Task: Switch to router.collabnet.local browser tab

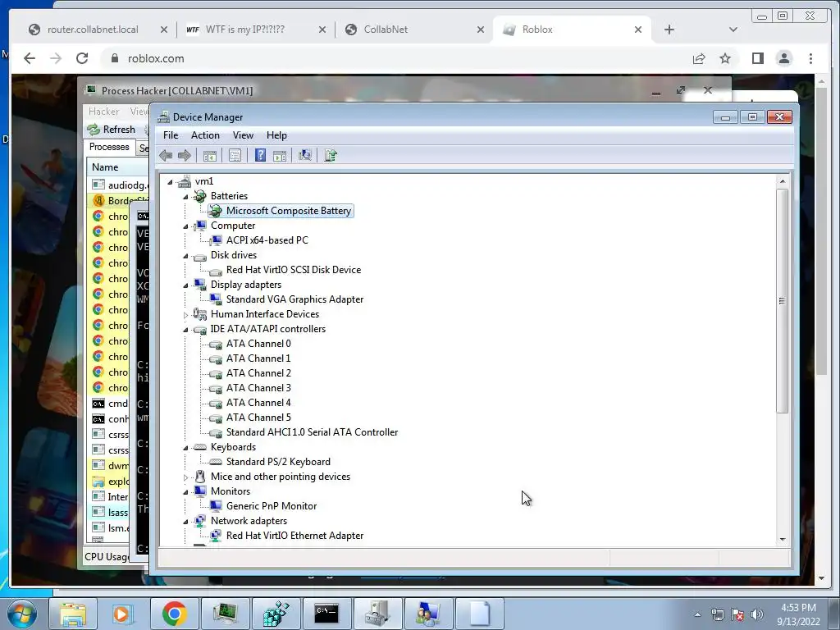Action: pyautogui.click(x=93, y=30)
